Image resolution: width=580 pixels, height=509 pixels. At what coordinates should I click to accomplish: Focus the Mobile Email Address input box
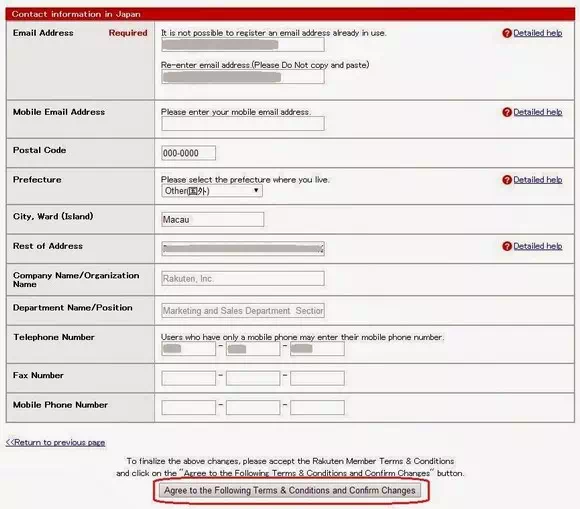coord(243,124)
